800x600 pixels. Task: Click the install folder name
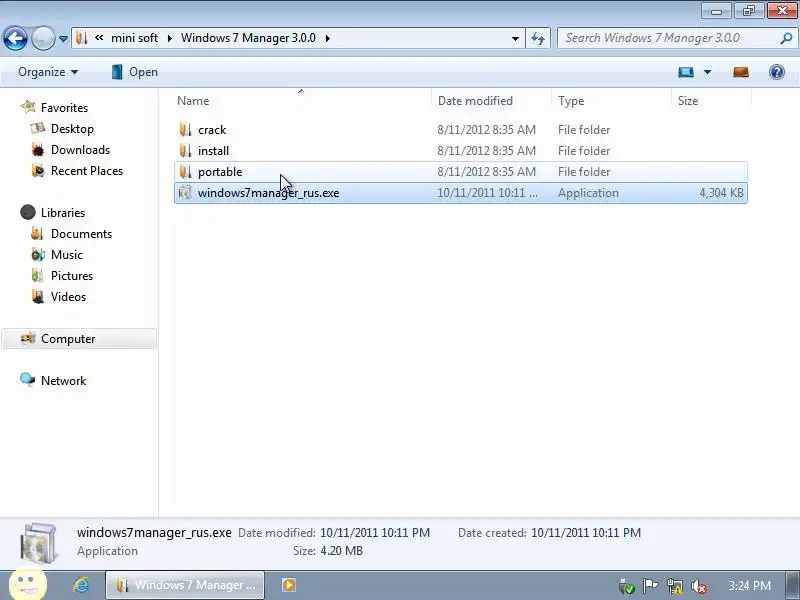pos(213,151)
